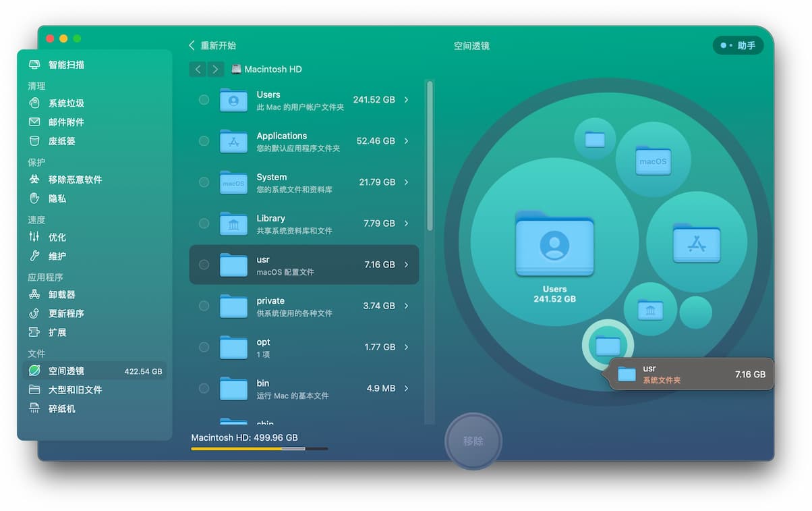The width and height of the screenshot is (812, 511).
Task: Drill into private folder using its arrow
Action: (x=407, y=306)
